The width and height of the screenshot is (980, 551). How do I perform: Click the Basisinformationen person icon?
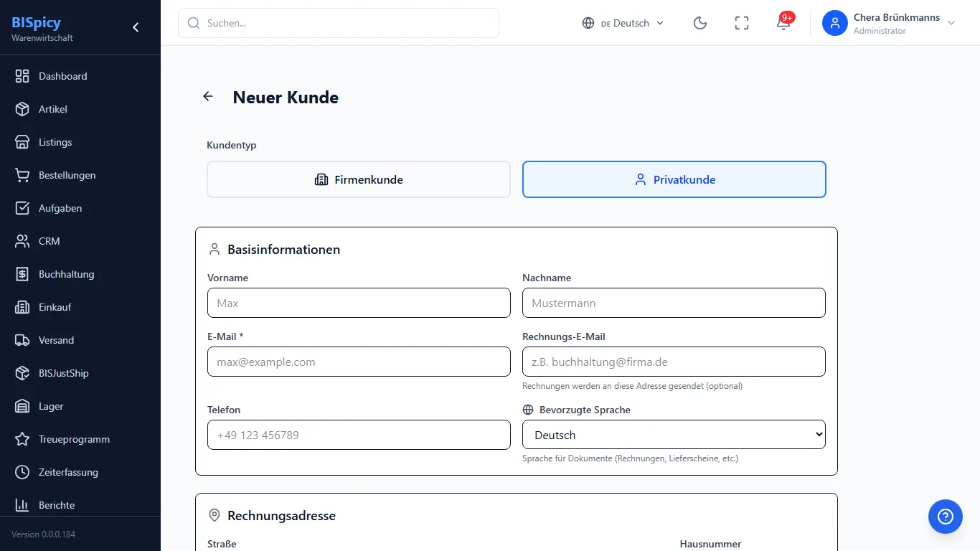[214, 250]
